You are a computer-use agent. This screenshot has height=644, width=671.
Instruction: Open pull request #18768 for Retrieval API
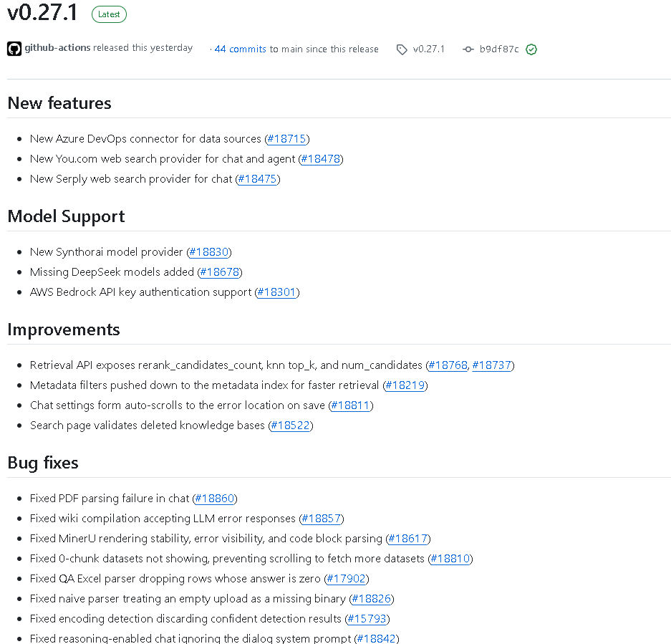click(448, 365)
